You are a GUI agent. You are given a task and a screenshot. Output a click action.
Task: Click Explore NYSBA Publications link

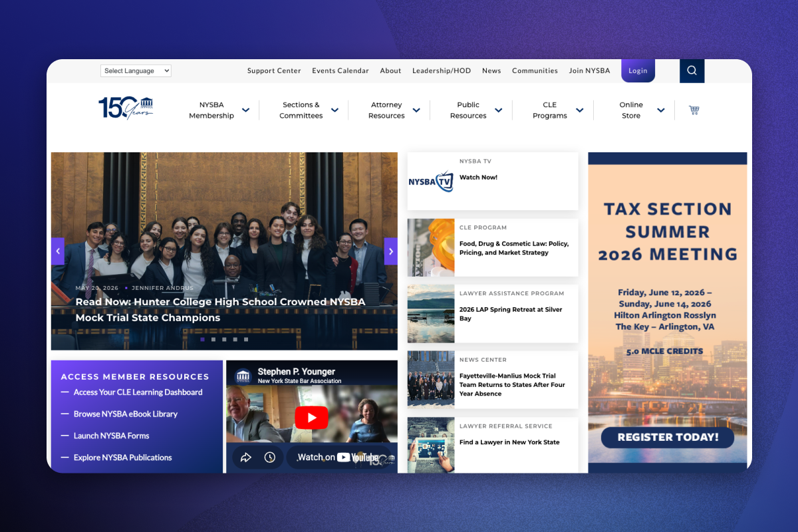[122, 458]
